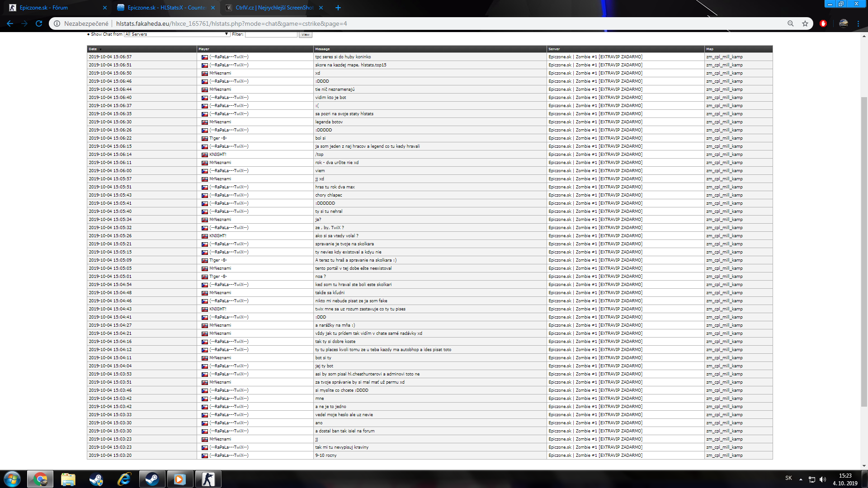Open the Chrome three-dot menu
The height and width of the screenshot is (488, 868).
click(858, 23)
